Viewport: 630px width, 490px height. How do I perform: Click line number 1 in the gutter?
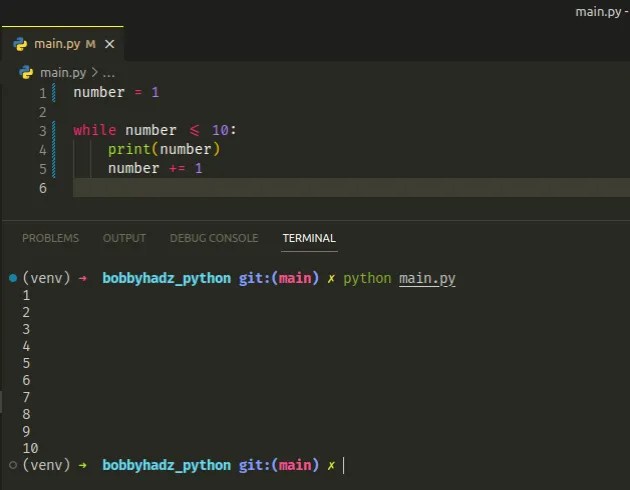click(x=43, y=93)
